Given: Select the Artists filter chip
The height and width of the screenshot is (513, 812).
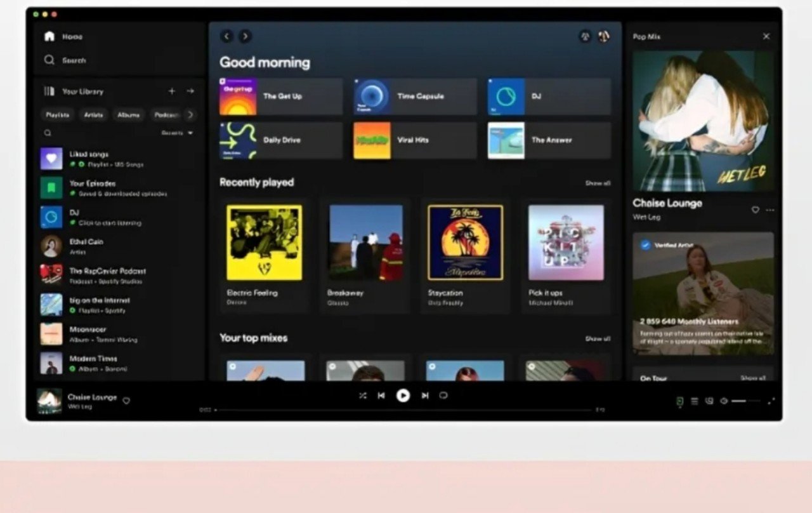Looking at the screenshot, I should click(x=94, y=115).
